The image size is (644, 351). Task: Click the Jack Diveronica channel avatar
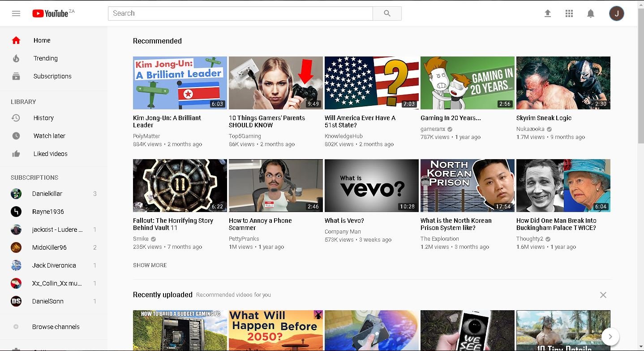[x=16, y=265]
